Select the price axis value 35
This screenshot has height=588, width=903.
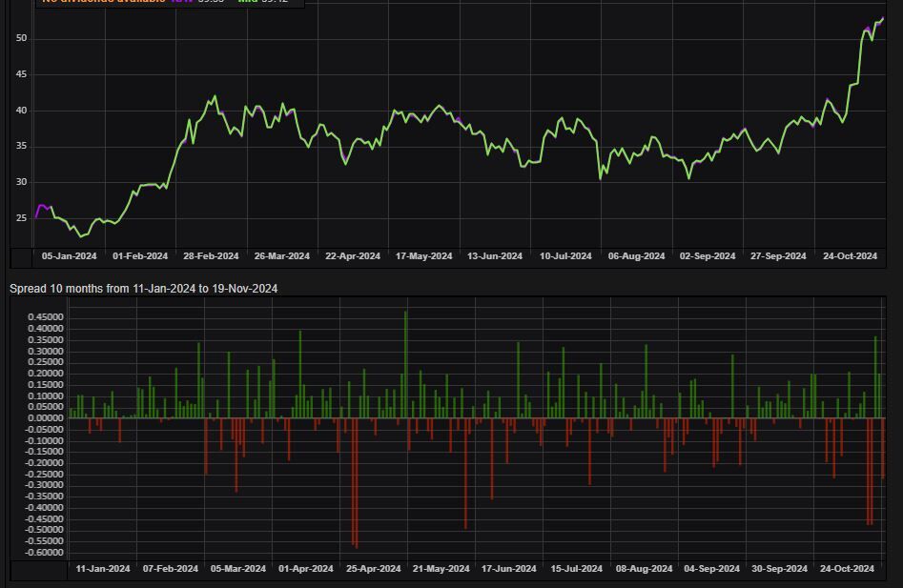[x=21, y=146]
